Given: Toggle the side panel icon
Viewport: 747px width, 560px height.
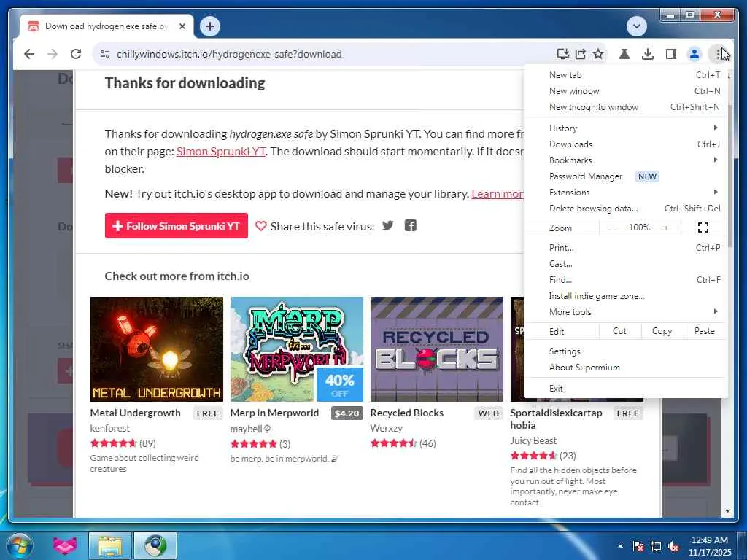Looking at the screenshot, I should [671, 54].
